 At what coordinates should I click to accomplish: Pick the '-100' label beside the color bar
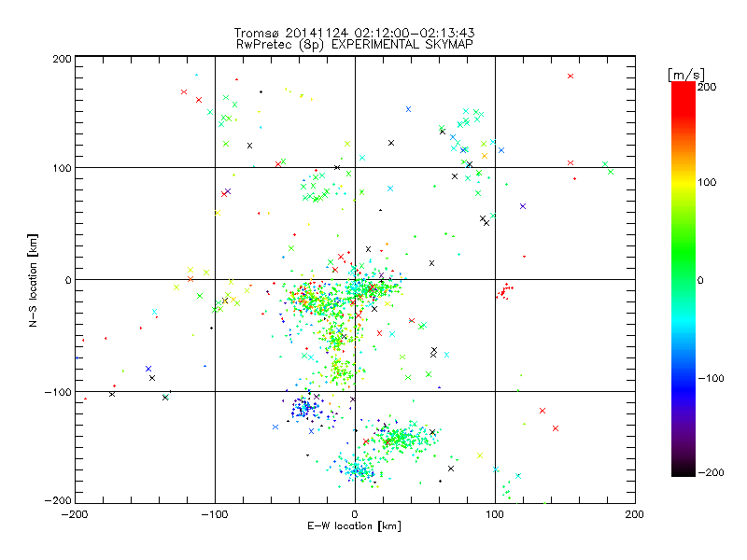pos(711,378)
